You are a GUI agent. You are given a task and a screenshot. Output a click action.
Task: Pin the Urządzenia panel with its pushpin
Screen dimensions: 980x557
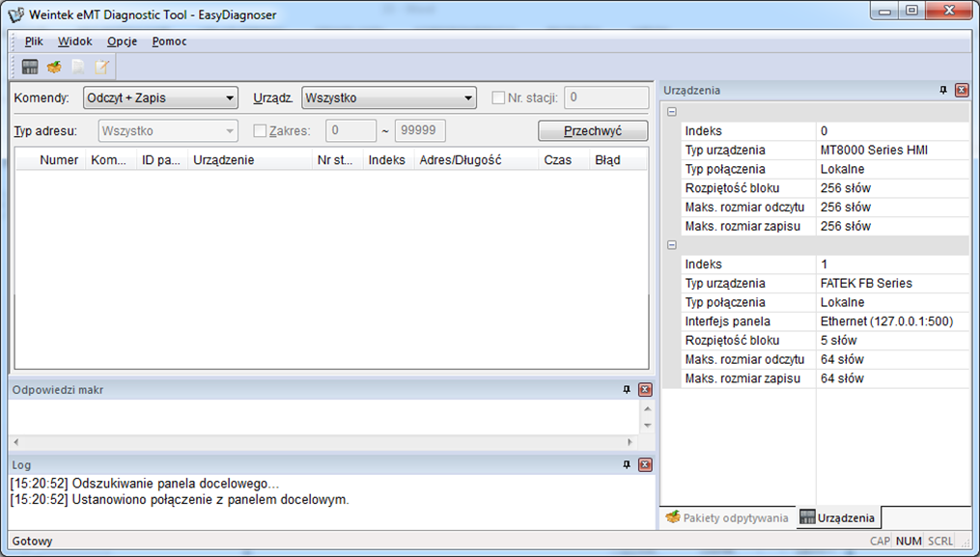tap(943, 90)
